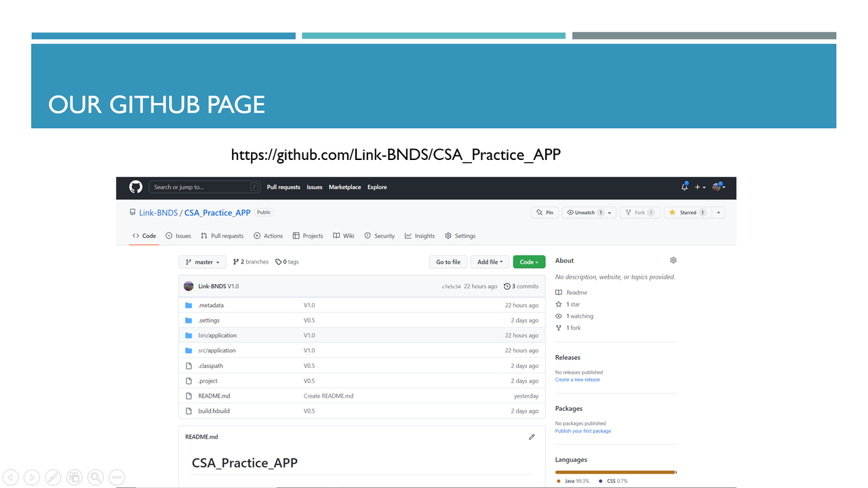The image size is (868, 488).
Task: Click the Search or jump to field
Action: coord(206,187)
